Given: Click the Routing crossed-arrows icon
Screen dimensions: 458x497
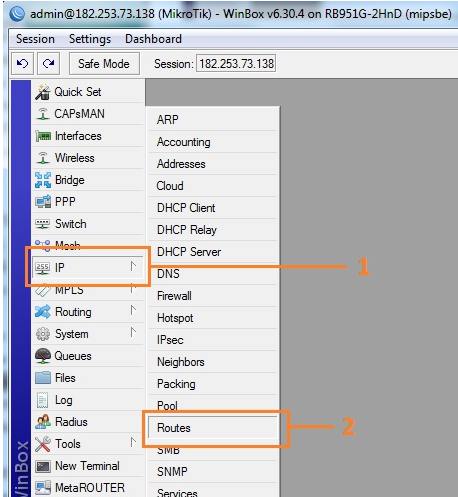Looking at the screenshot, I should pos(43,312).
